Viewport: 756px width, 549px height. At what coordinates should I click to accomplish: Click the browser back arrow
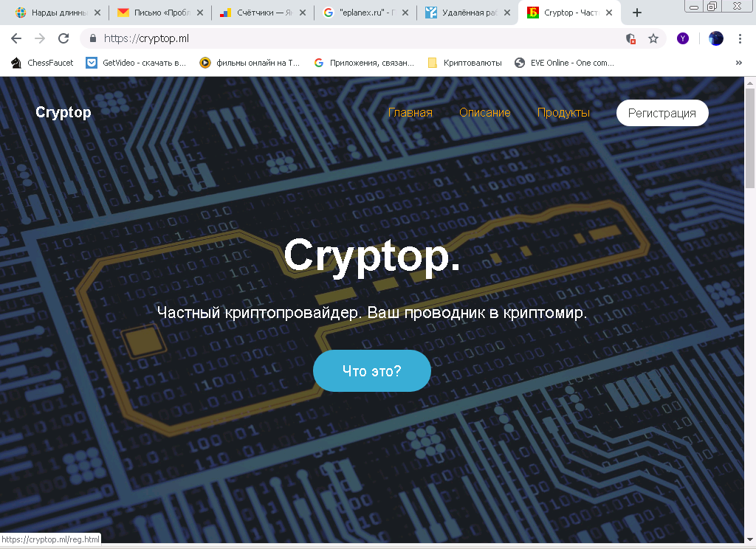(x=16, y=38)
